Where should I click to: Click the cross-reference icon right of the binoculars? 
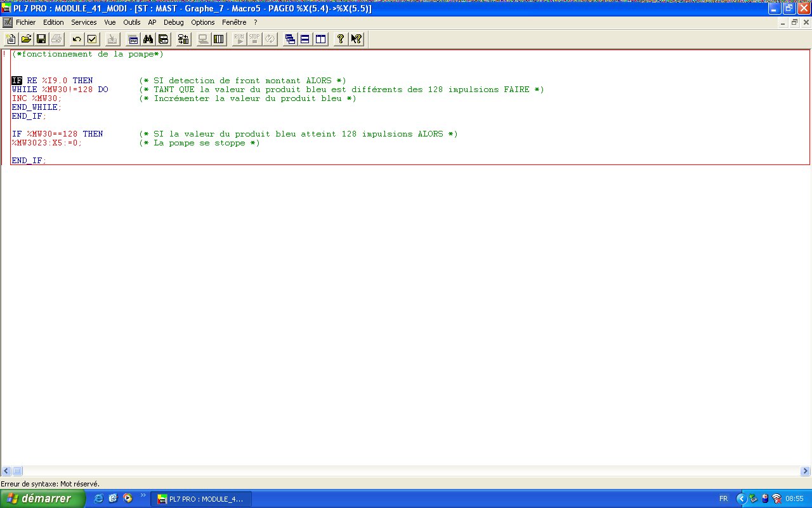coord(164,39)
